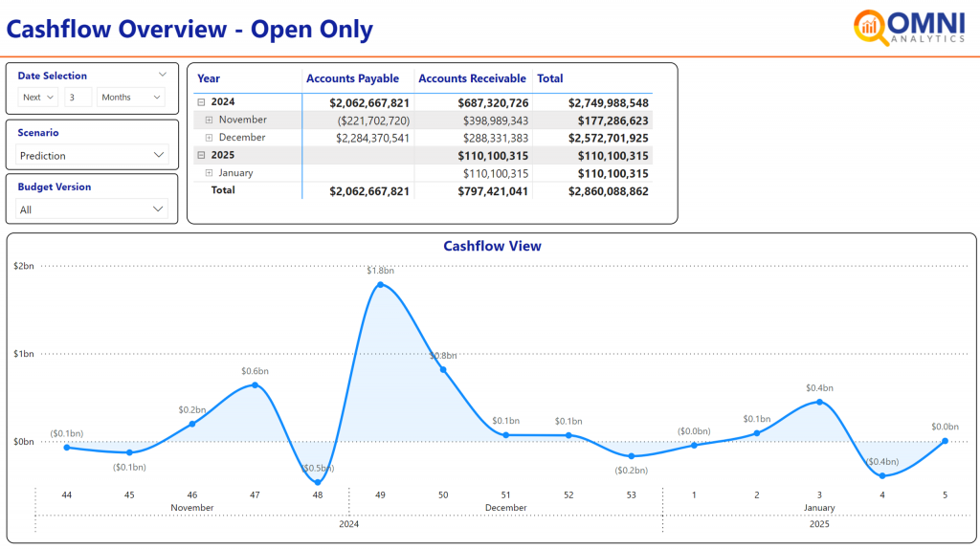
Task: Expand the December row in table
Action: [209, 138]
